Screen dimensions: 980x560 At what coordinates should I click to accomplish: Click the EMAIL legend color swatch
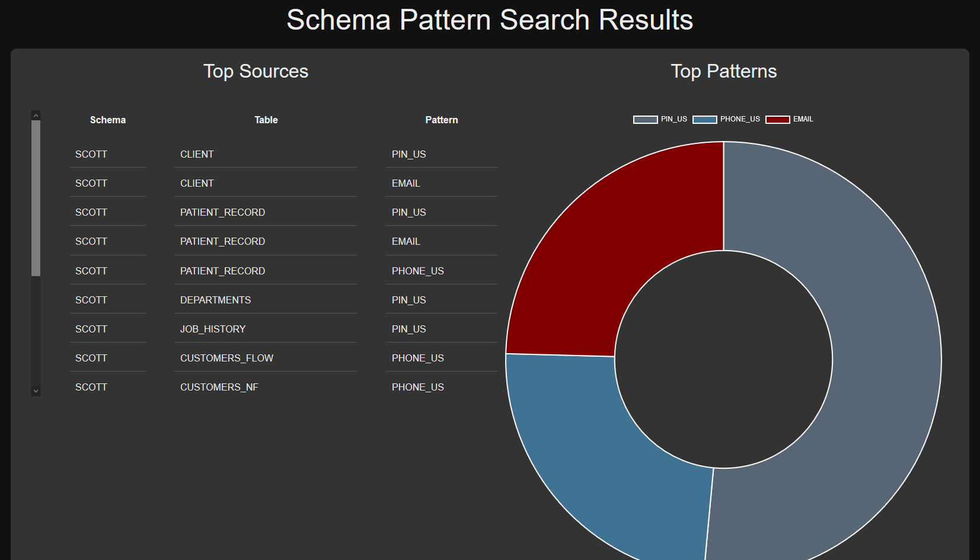(x=777, y=119)
